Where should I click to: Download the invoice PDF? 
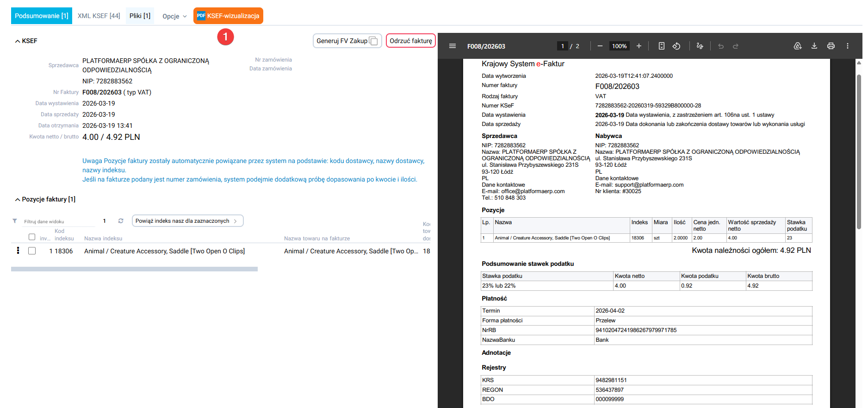814,46
